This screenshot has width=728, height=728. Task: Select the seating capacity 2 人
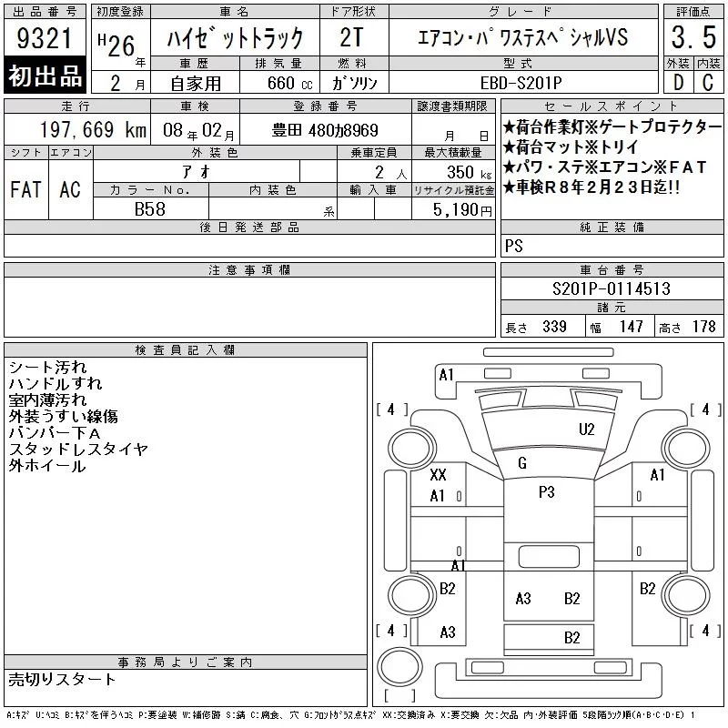tap(390, 173)
